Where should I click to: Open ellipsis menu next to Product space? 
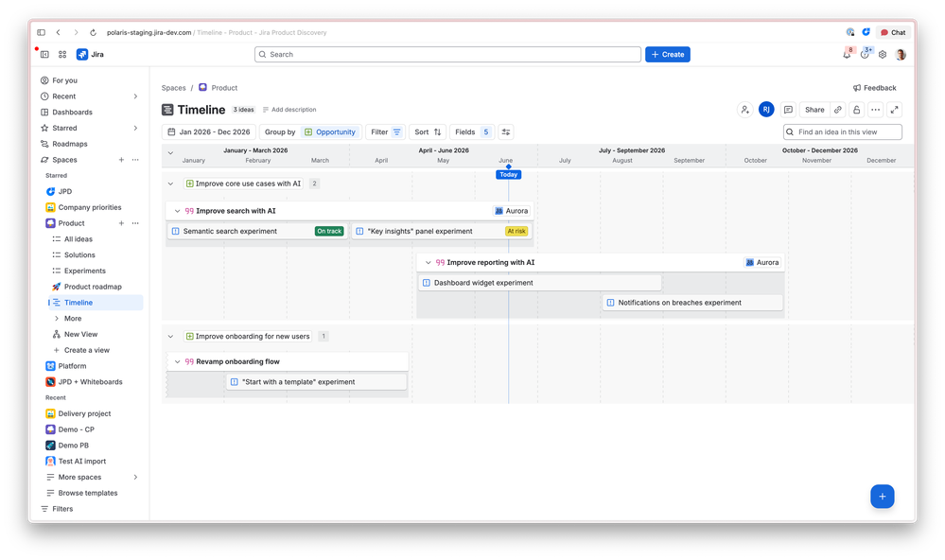pyautogui.click(x=135, y=223)
